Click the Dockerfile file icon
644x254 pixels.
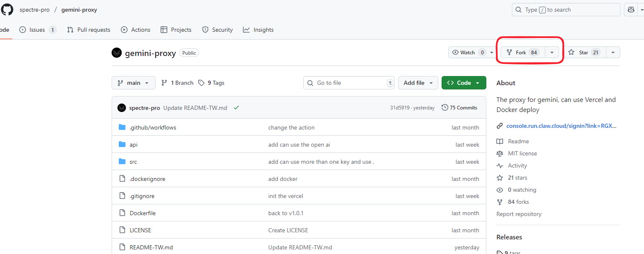[x=122, y=213]
